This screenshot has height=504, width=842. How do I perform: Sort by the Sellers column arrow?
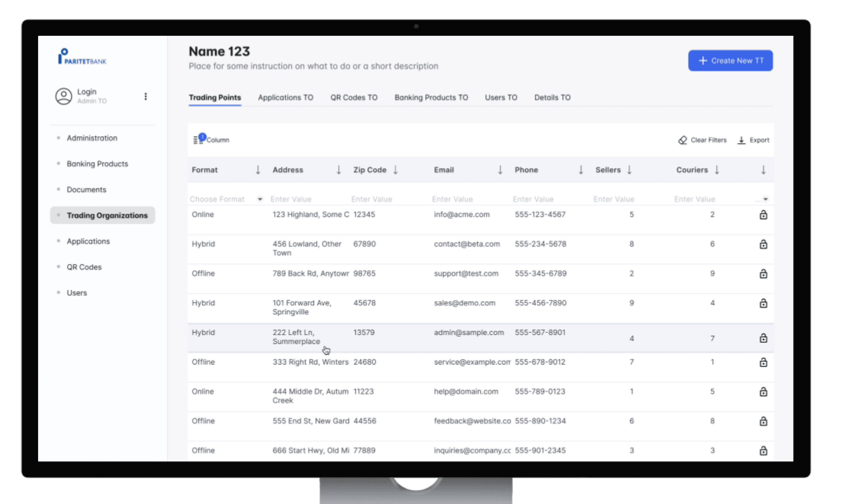[629, 170]
